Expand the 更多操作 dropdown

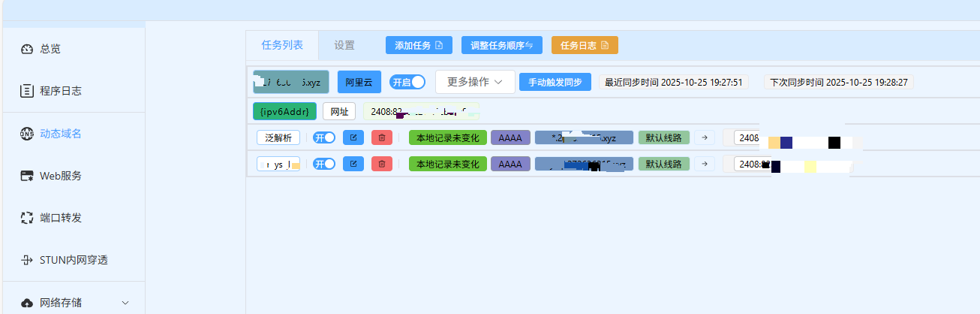475,82
